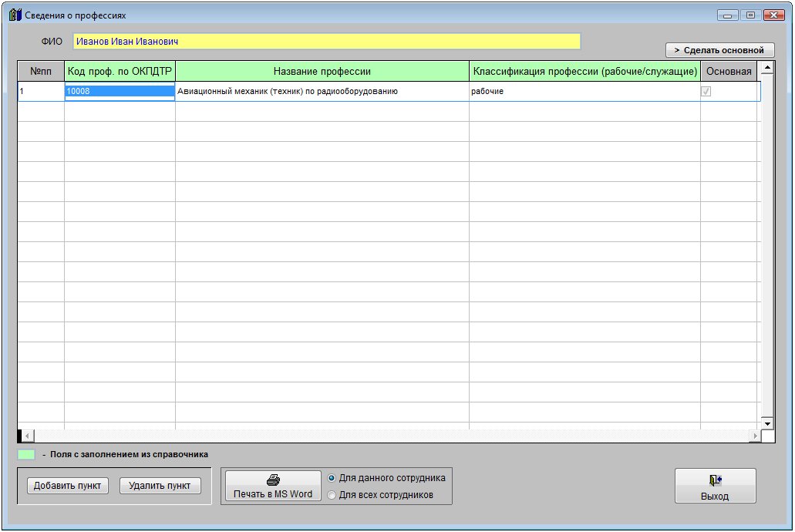Click the horizontal scrollbar left arrow
795x532 pixels.
point(27,436)
